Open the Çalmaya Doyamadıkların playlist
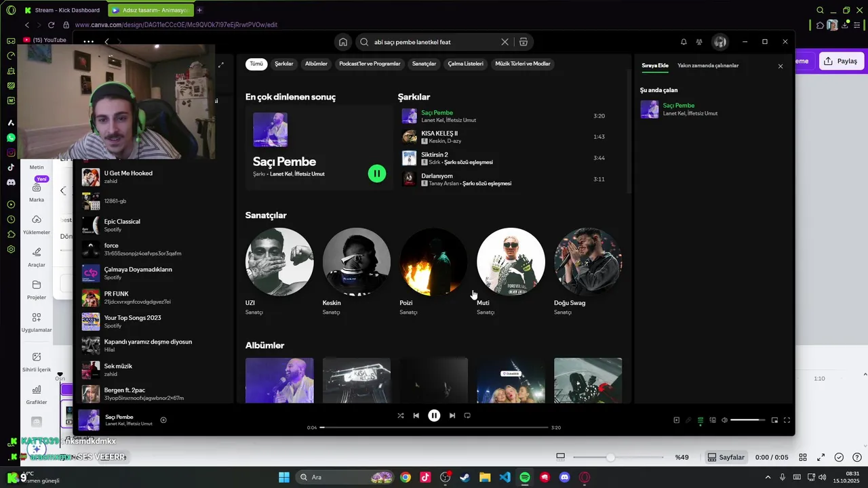Image resolution: width=868 pixels, height=488 pixels. click(x=155, y=273)
